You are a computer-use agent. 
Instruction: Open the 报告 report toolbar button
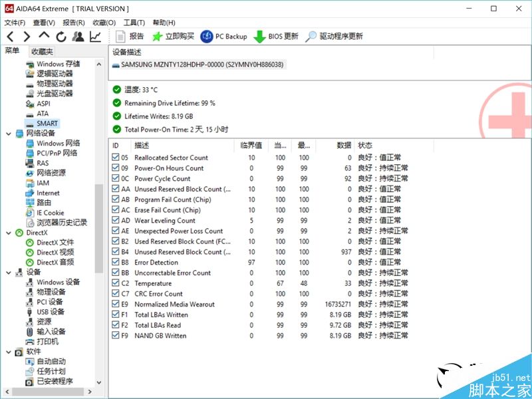130,37
